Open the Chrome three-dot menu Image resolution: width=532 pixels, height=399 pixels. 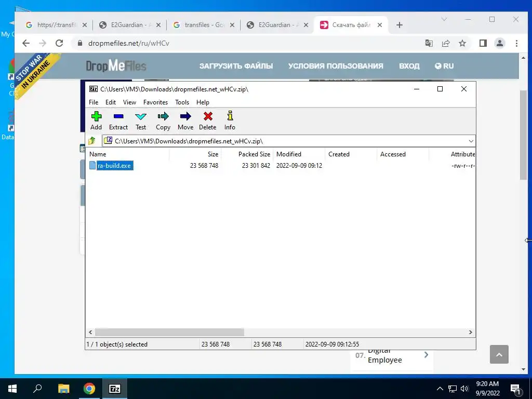(x=516, y=43)
